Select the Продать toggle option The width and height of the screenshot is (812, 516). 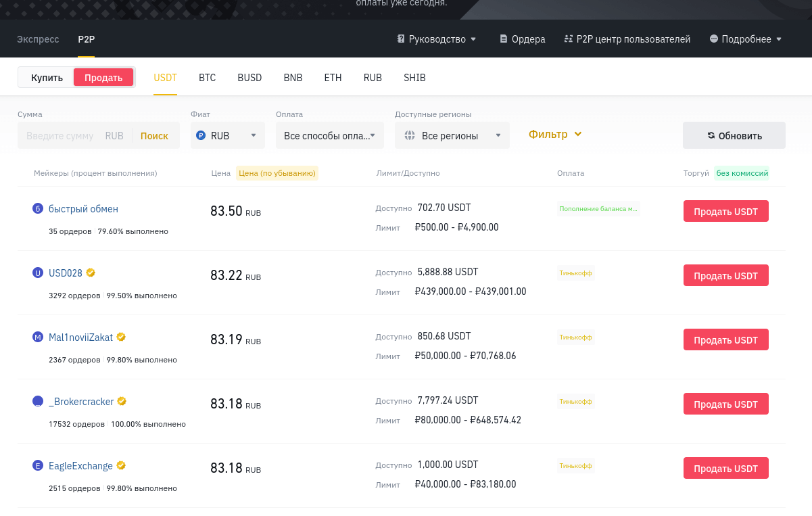(x=103, y=78)
